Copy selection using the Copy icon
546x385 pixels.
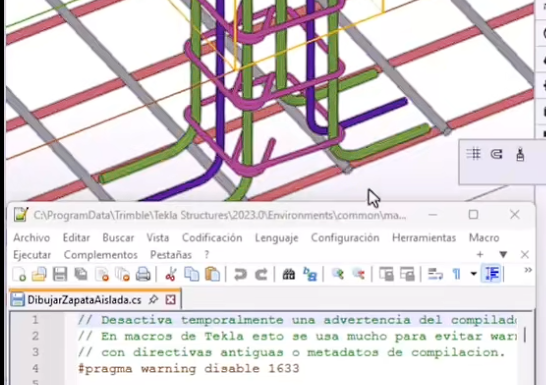coord(191,274)
